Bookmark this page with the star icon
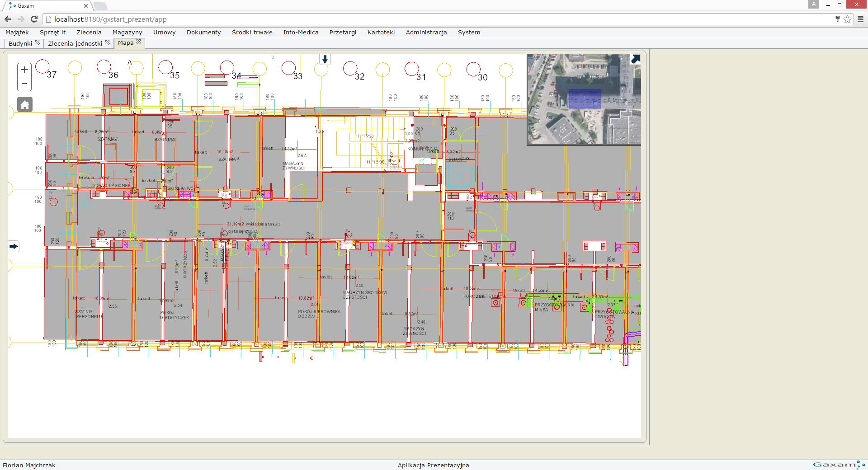 847,19
